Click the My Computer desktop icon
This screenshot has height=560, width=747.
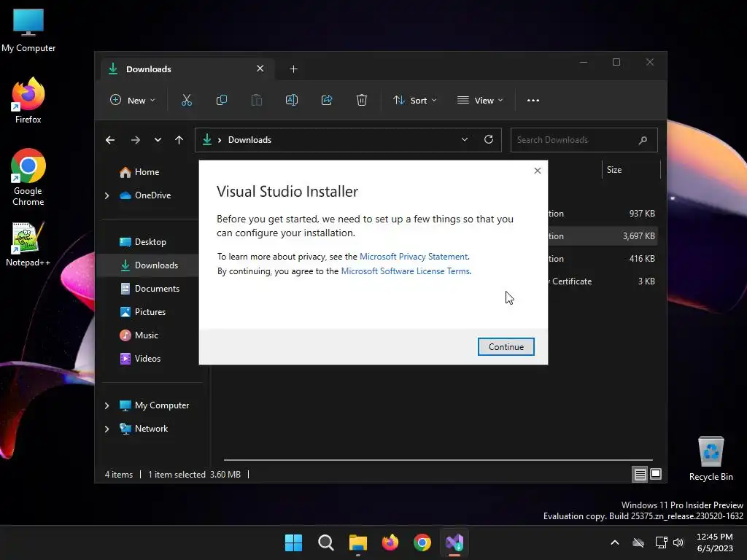coord(28,31)
